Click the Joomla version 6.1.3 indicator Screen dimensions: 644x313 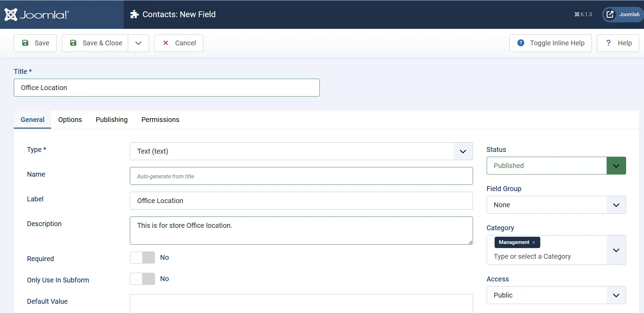pos(583,14)
